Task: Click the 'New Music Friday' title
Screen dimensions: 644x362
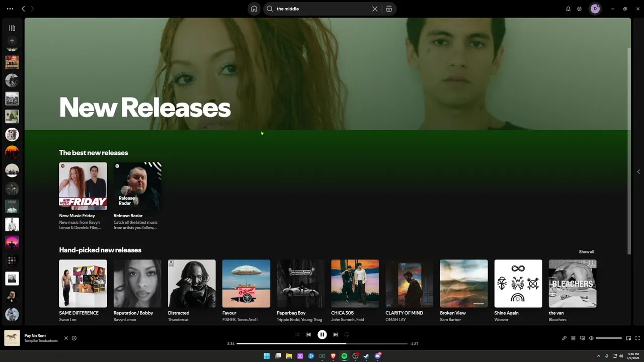Action: (x=77, y=216)
